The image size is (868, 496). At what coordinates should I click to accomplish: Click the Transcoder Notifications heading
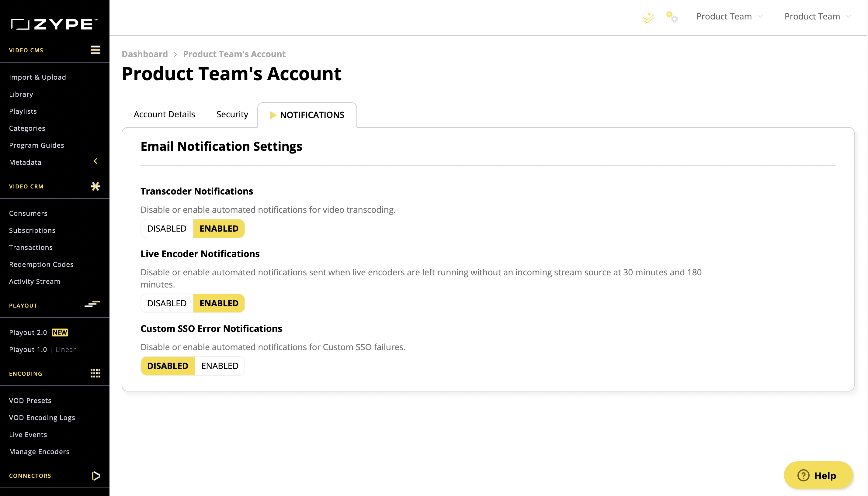[197, 191]
